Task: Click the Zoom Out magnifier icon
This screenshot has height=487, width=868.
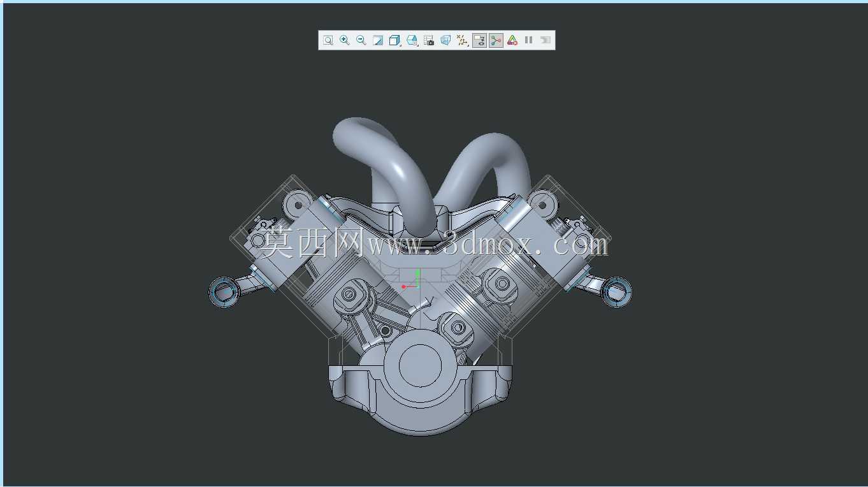Action: point(361,40)
